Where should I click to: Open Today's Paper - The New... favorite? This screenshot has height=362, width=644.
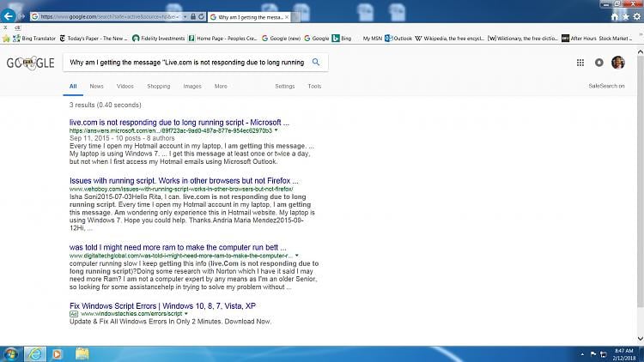click(x=94, y=38)
